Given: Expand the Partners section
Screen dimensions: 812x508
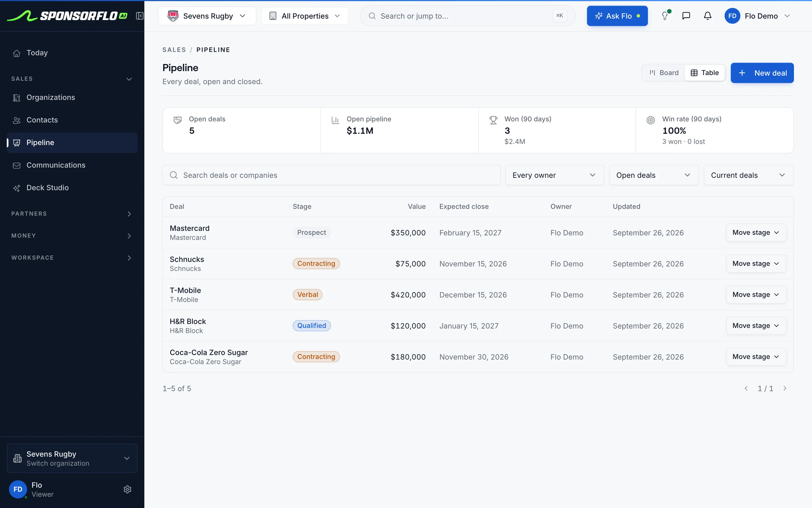Looking at the screenshot, I should click(x=72, y=214).
